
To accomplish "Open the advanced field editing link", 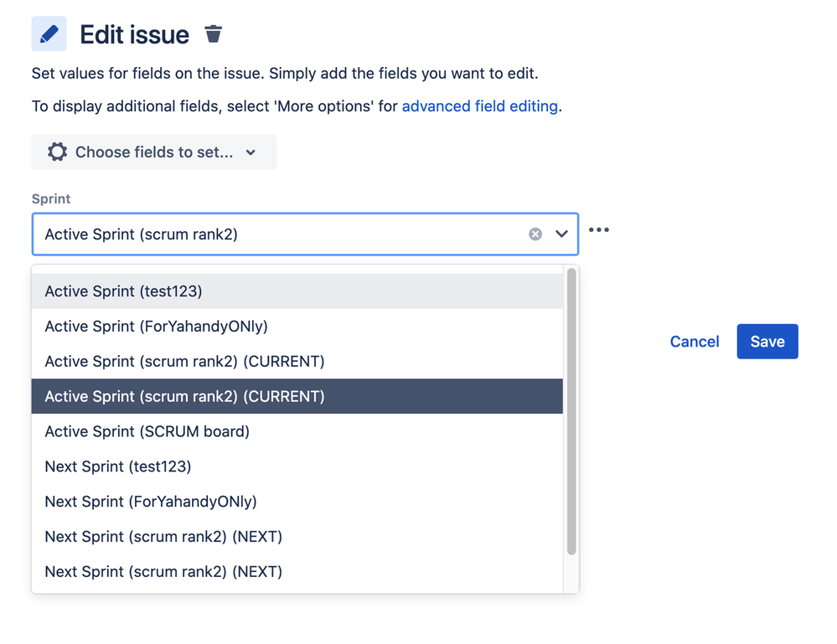I will click(x=479, y=106).
